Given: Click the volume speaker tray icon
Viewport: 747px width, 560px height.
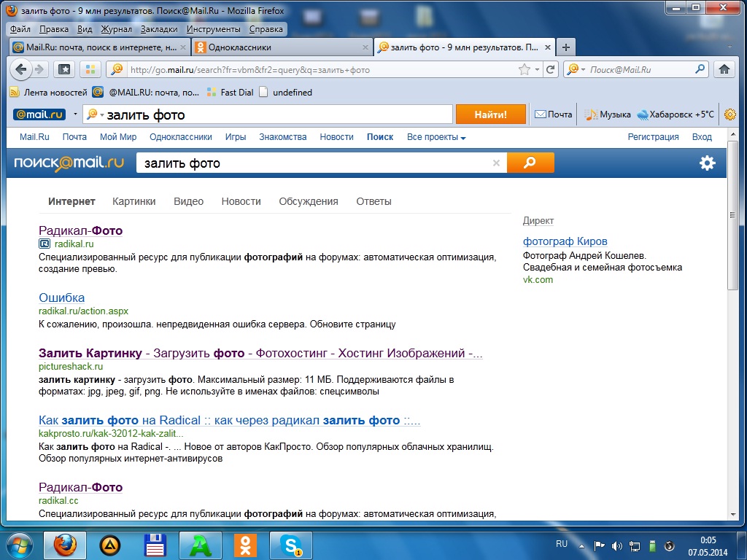Looking at the screenshot, I should 616,545.
